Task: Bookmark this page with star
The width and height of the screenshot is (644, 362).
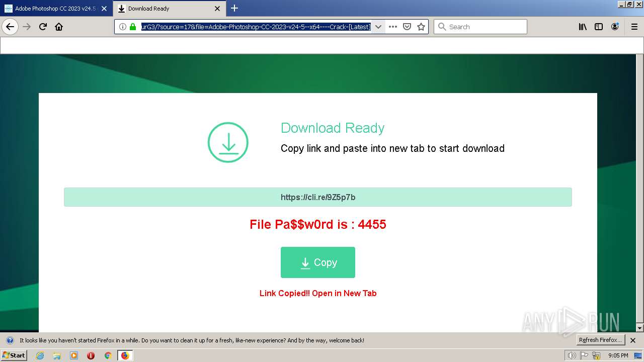Action: point(421,27)
